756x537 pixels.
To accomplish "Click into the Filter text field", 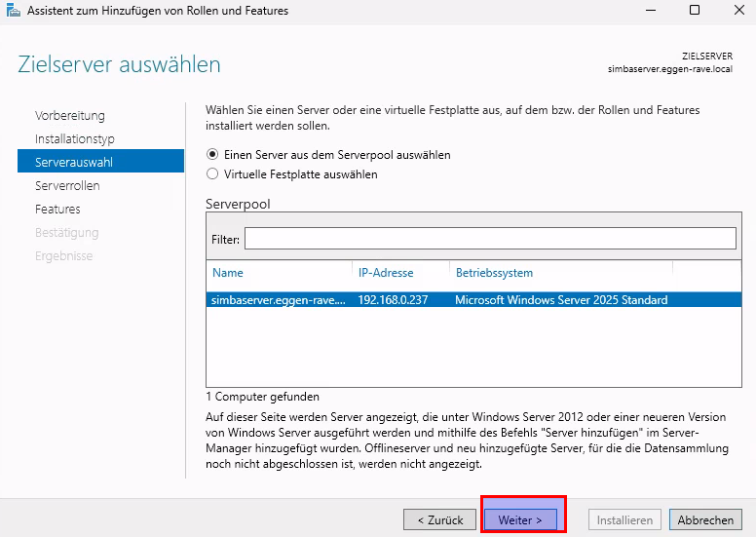I will point(490,239).
